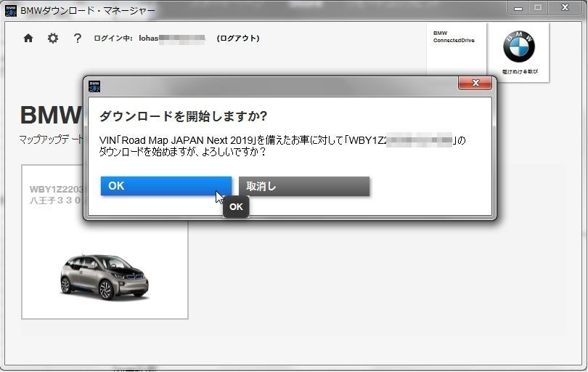Go to Home via house icon
The height and width of the screenshot is (372, 588).
[x=28, y=38]
